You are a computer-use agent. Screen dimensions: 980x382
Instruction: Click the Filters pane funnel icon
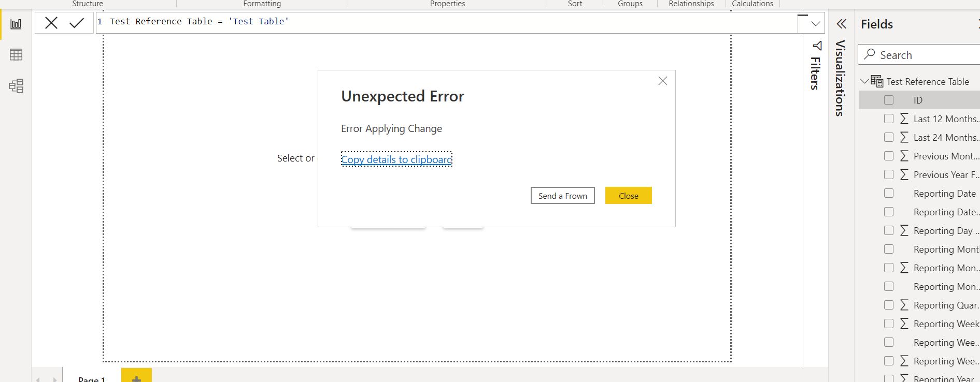coord(817,46)
